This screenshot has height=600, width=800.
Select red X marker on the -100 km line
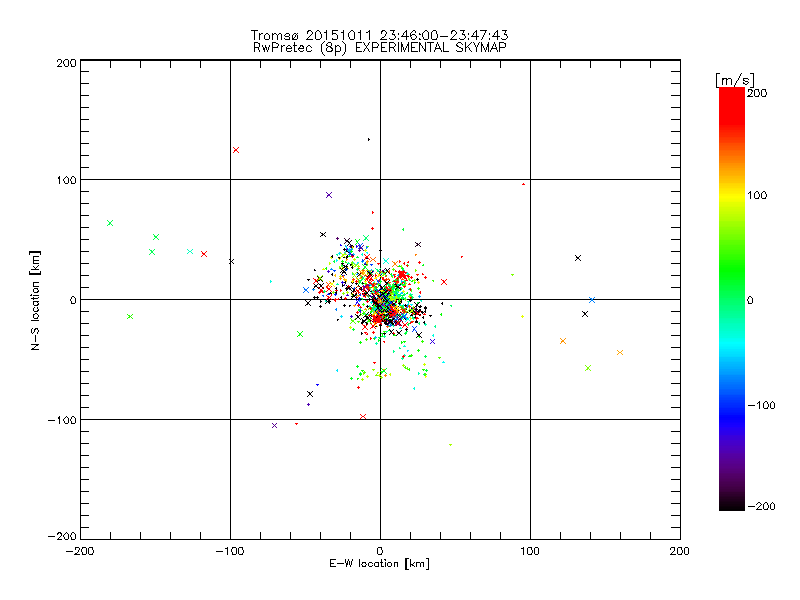(x=363, y=417)
